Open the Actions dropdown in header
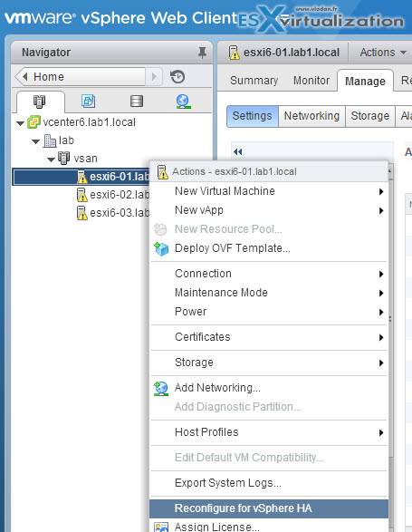 point(383,53)
